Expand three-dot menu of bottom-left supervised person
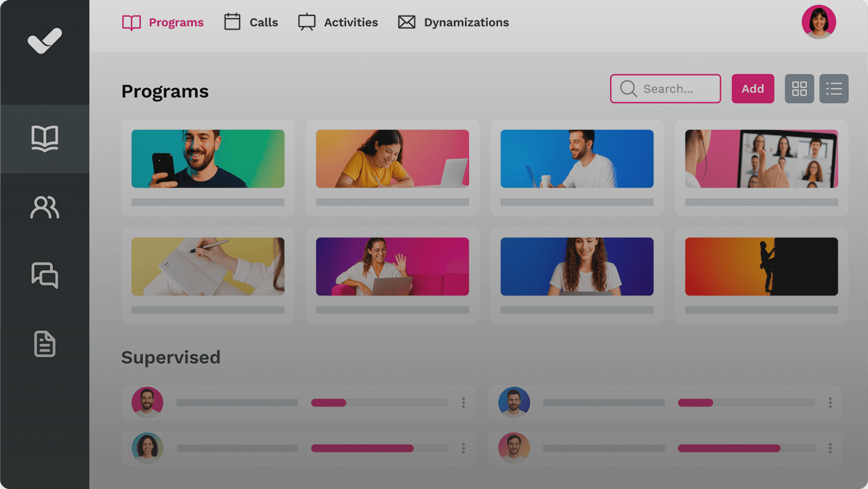 coord(463,448)
